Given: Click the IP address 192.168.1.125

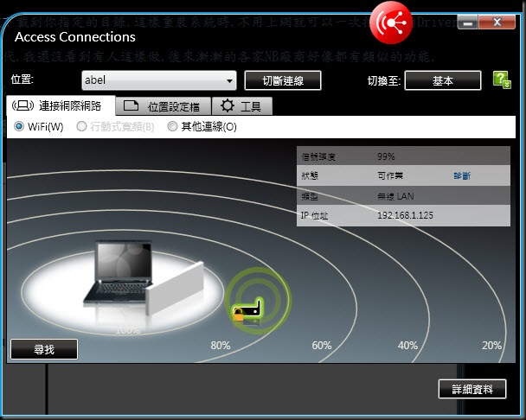Looking at the screenshot, I should coord(405,215).
